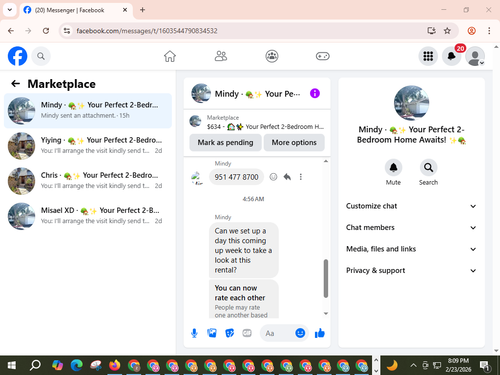Viewport: 500px width, 375px height.
Task: Open the Gaming controller icon
Action: pos(323,56)
